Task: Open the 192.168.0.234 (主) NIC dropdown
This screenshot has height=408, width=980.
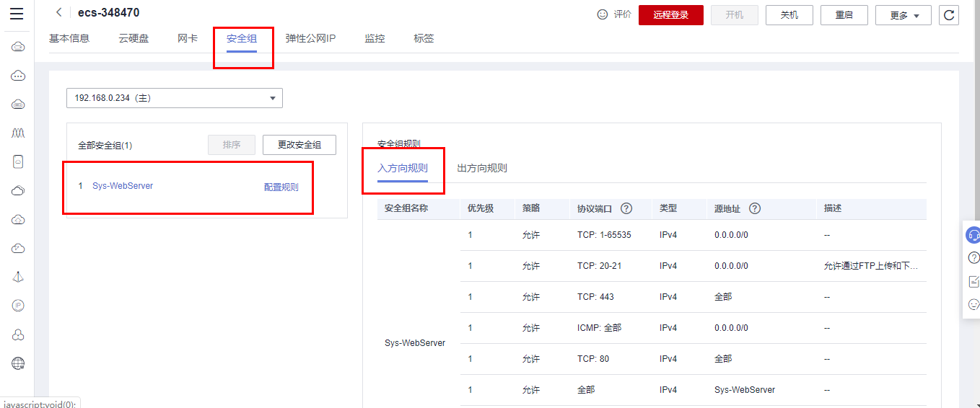Action: (175, 98)
